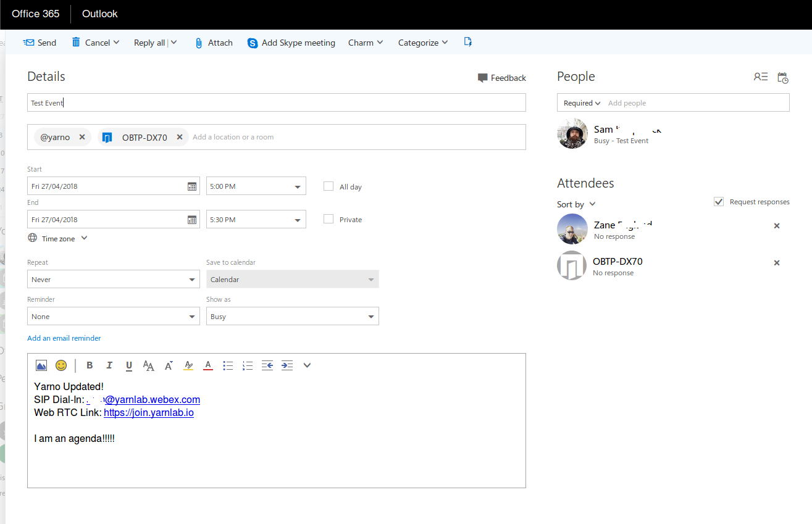Check the Private checkbox
The width and height of the screenshot is (812, 524).
329,219
